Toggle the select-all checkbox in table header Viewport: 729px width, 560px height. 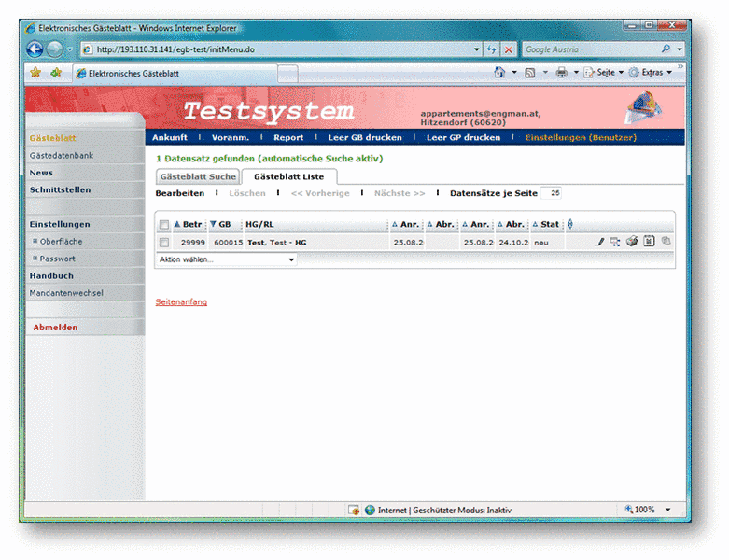(x=164, y=225)
